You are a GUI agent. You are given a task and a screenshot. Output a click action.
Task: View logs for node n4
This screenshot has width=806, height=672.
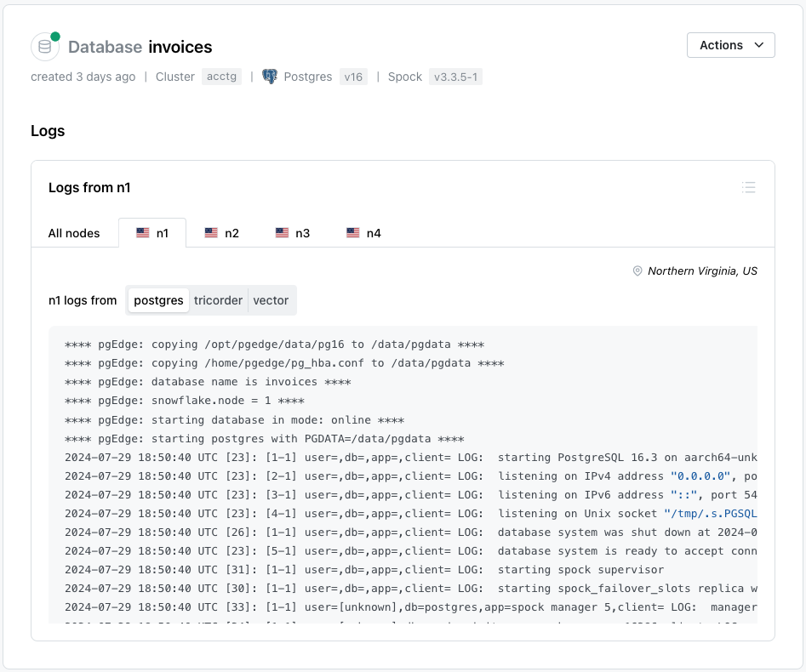coord(363,233)
